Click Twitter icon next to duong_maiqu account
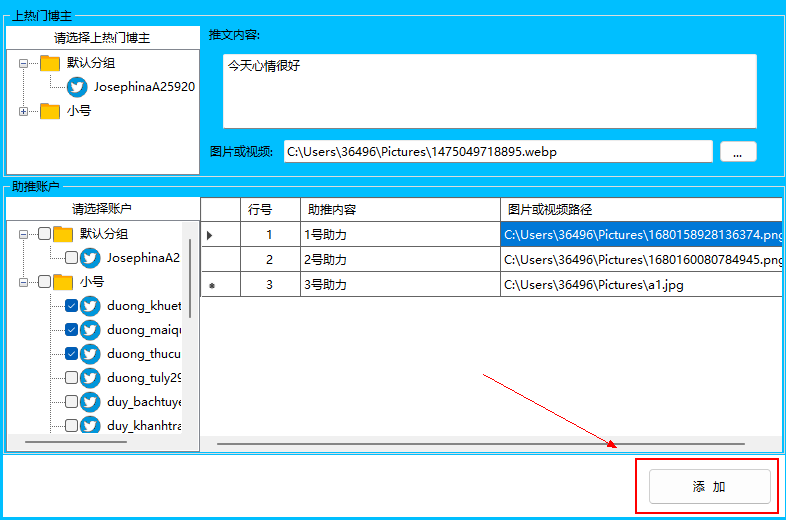786x520 pixels. (90, 330)
